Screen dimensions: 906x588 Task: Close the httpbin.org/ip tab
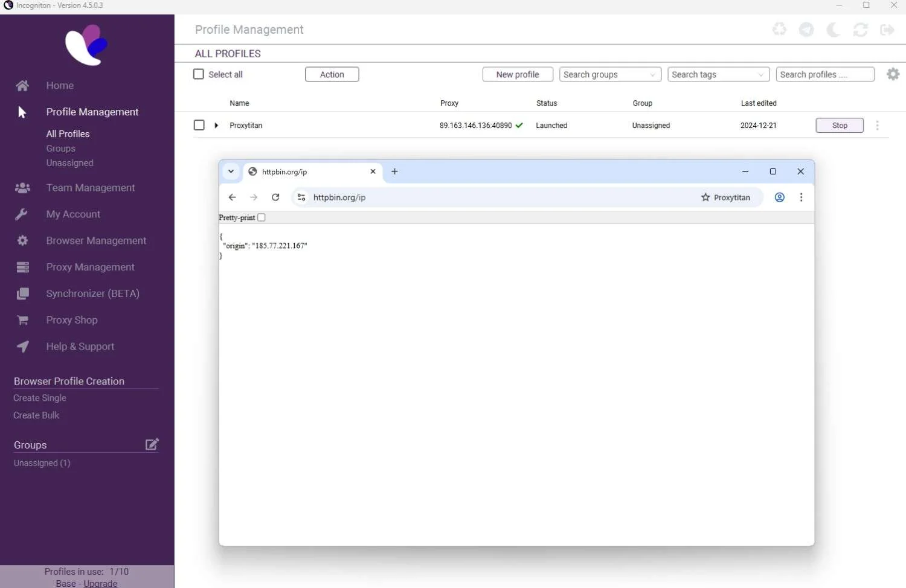tap(373, 171)
